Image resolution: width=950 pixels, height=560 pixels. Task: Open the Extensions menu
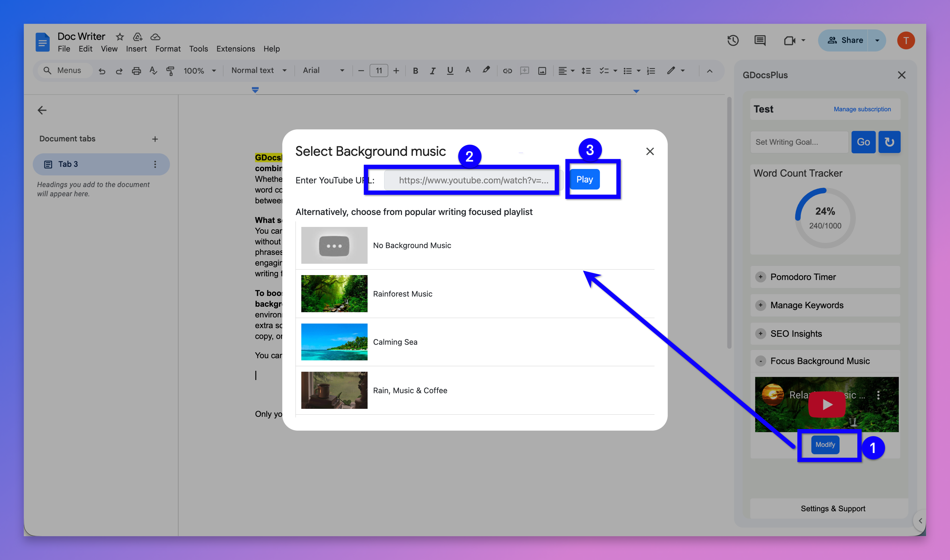[236, 49]
